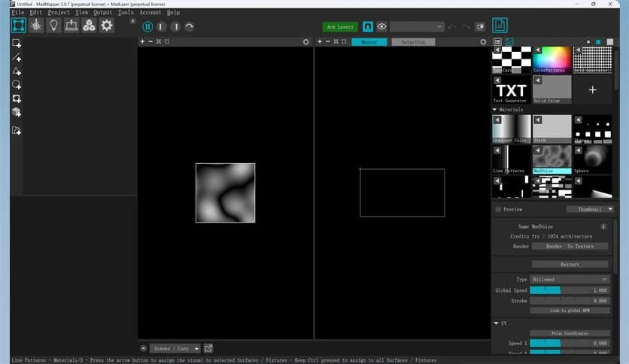This screenshot has height=364, width=629.
Task: Switch to the Selection tab
Action: pyautogui.click(x=413, y=41)
